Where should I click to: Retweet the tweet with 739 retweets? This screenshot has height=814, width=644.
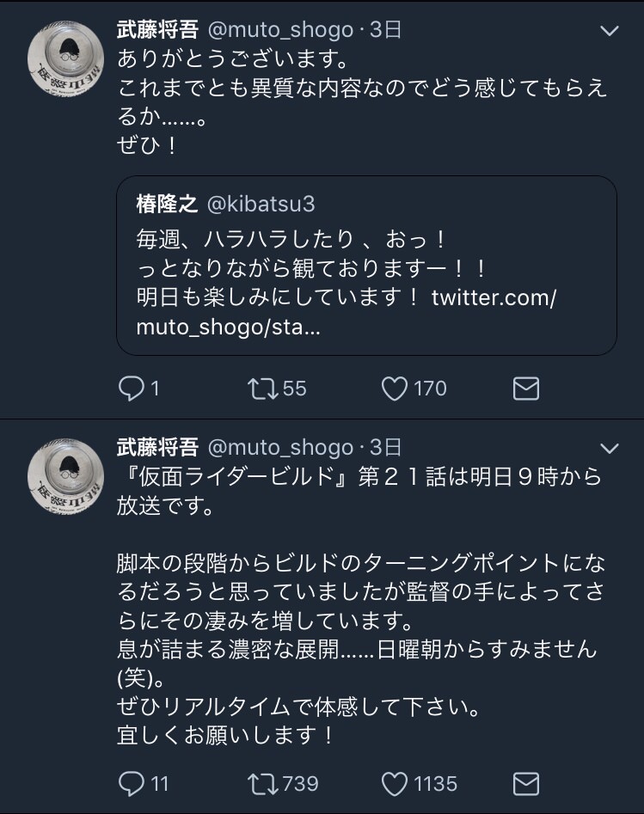tap(259, 783)
